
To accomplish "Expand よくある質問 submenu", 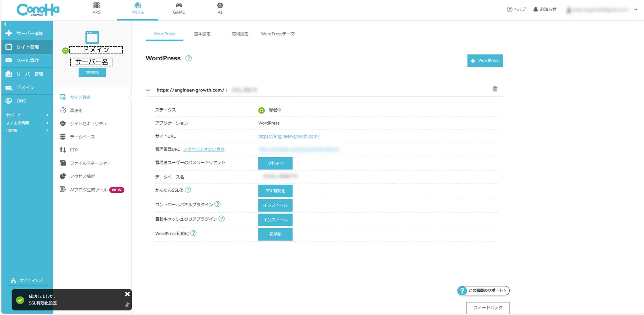I will pos(27,123).
